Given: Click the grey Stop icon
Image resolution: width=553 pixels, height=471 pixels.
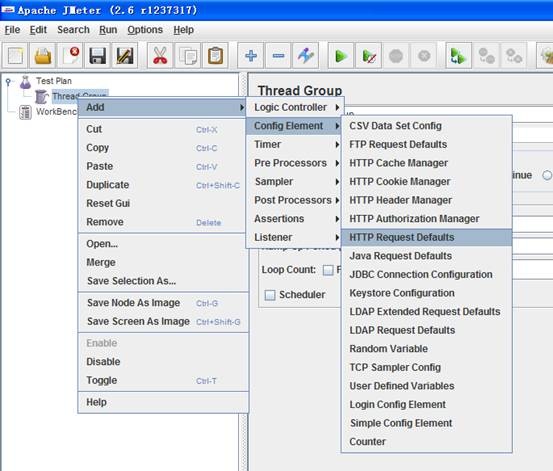Looking at the screenshot, I should (x=396, y=56).
